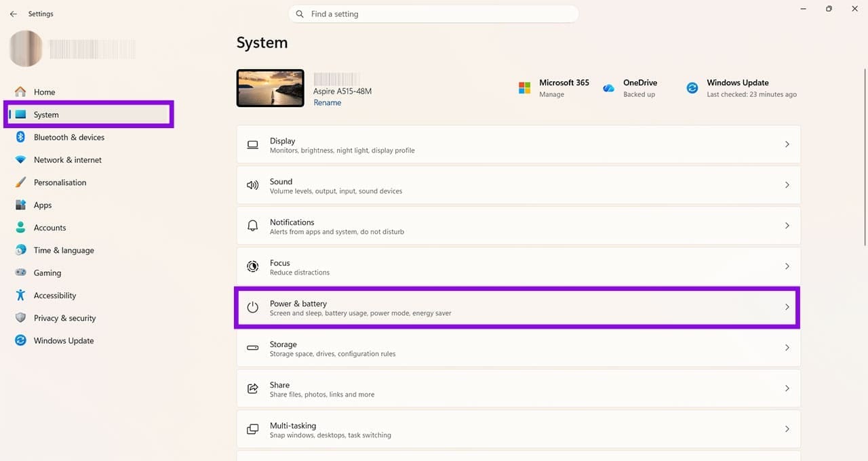Click the desktop wallpaper thumbnail
The width and height of the screenshot is (868, 461).
pyautogui.click(x=270, y=88)
